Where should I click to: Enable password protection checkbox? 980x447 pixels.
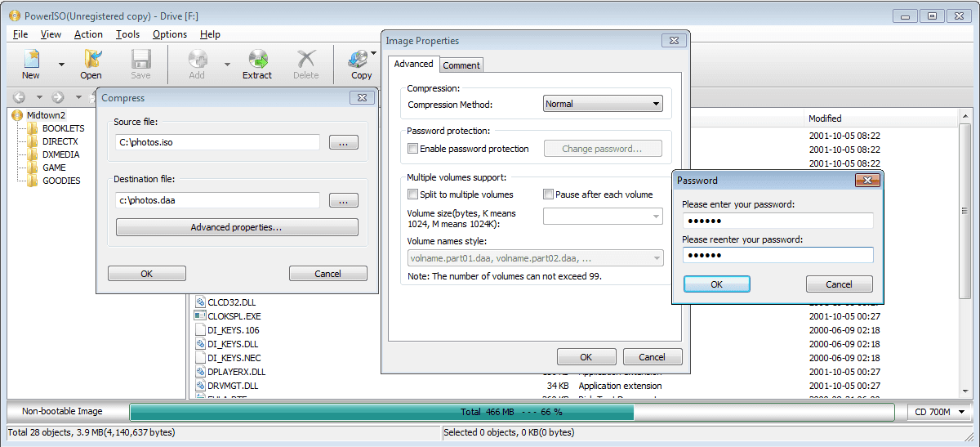[413, 149]
